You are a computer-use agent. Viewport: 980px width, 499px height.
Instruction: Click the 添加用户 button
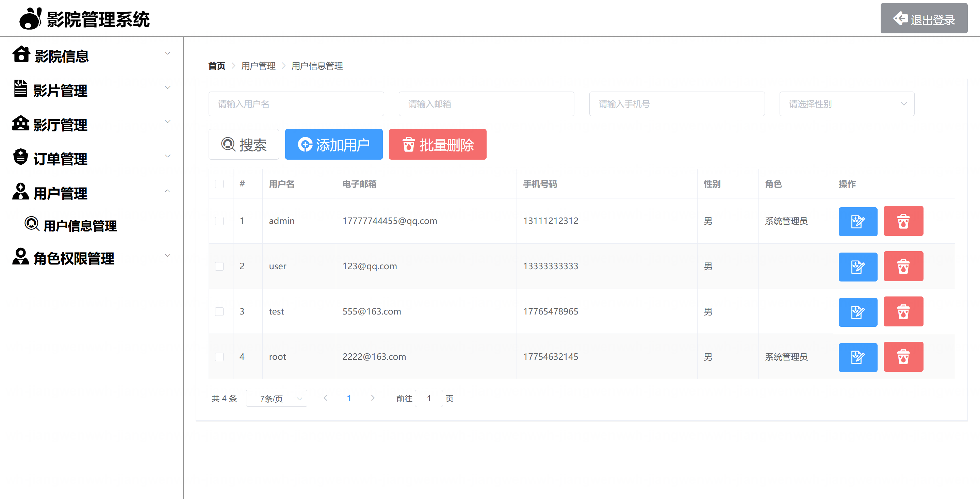pyautogui.click(x=333, y=145)
